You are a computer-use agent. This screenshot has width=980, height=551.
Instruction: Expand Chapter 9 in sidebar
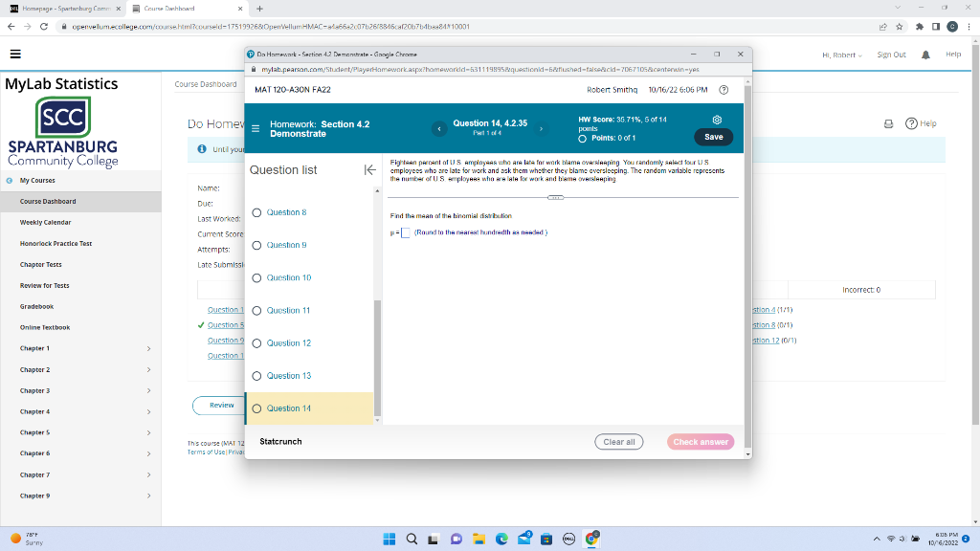[x=148, y=496]
